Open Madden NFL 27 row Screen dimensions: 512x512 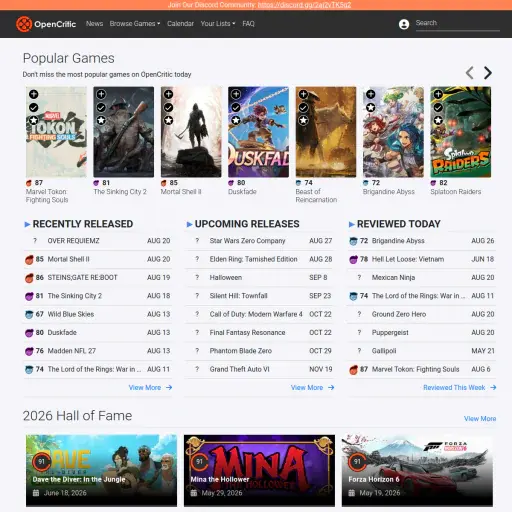pyautogui.click(x=98, y=351)
